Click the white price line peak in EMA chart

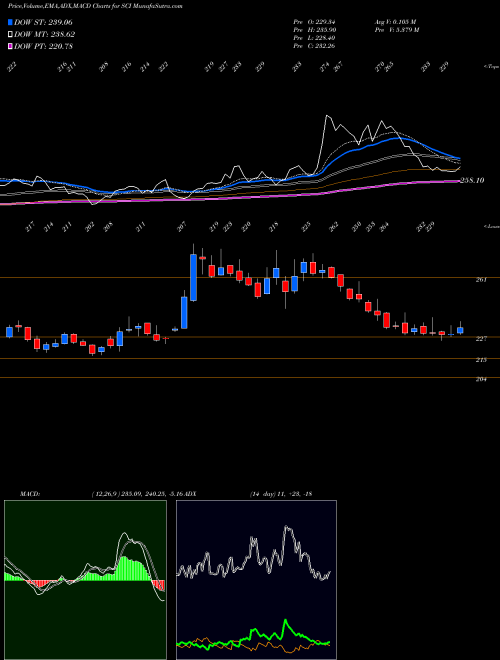pyautogui.click(x=327, y=116)
